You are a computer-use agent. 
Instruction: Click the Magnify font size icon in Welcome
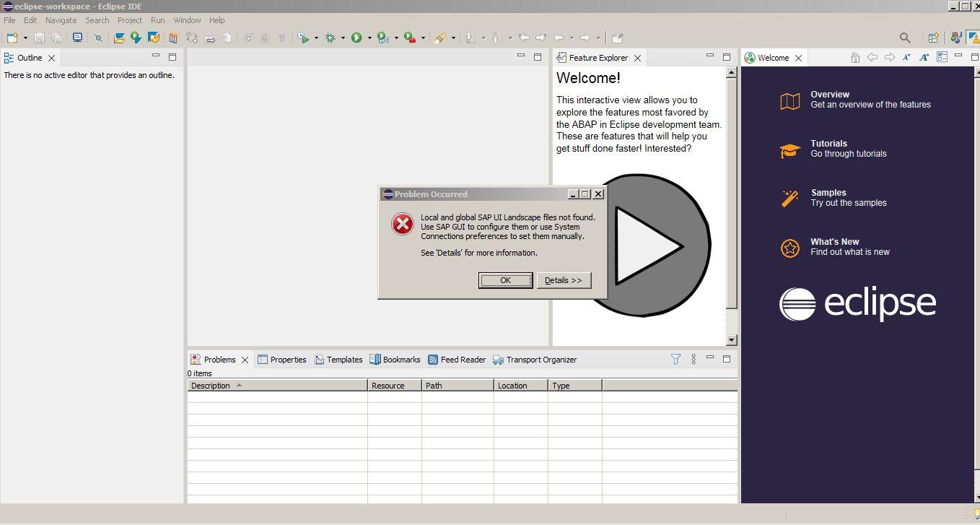pyautogui.click(x=924, y=58)
